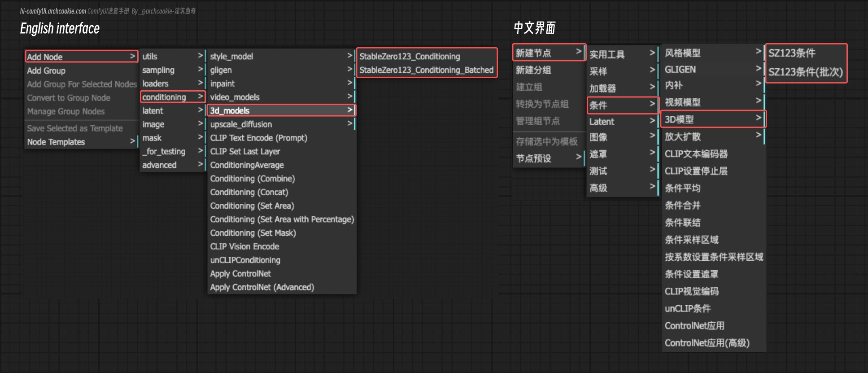This screenshot has height=373, width=868.
Task: Add ConditioningAverage node
Action: point(282,165)
